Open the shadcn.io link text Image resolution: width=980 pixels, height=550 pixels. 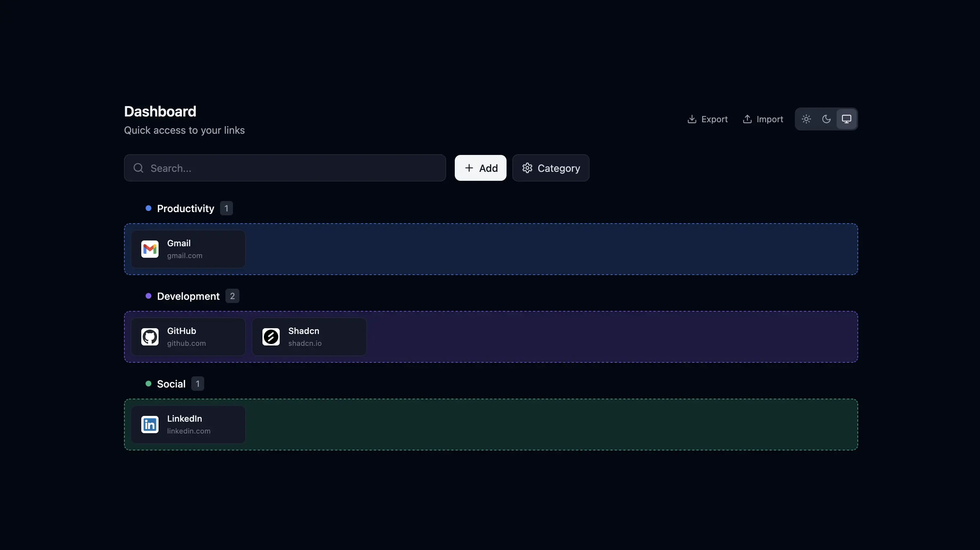coord(305,343)
